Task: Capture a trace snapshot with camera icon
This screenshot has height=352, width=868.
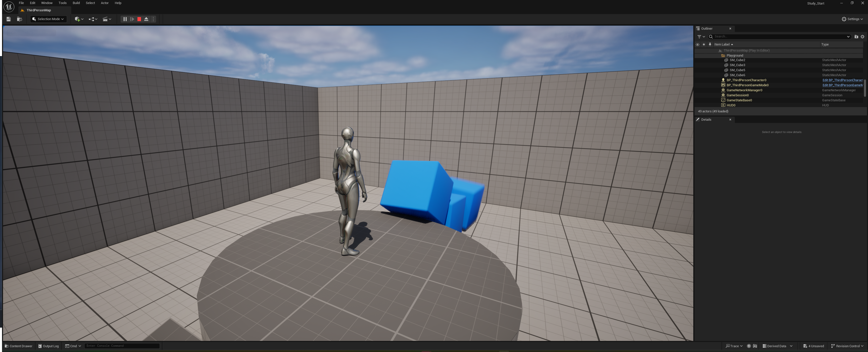Action: point(755,346)
